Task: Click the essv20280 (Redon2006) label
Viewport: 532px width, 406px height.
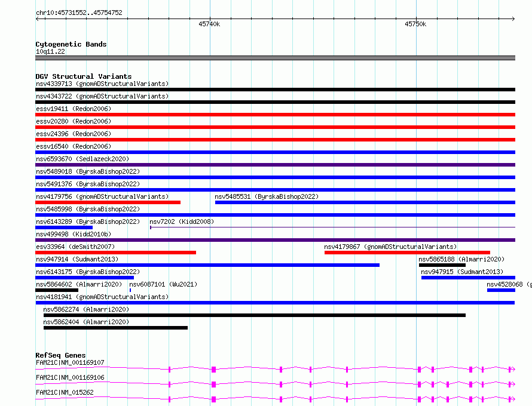Action: 74,121
